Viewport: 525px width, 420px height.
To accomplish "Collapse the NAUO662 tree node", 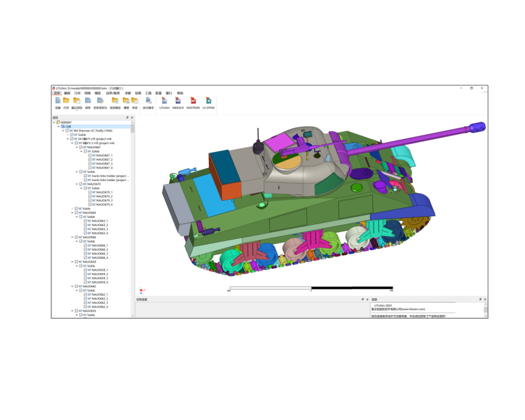I will [x=72, y=287].
